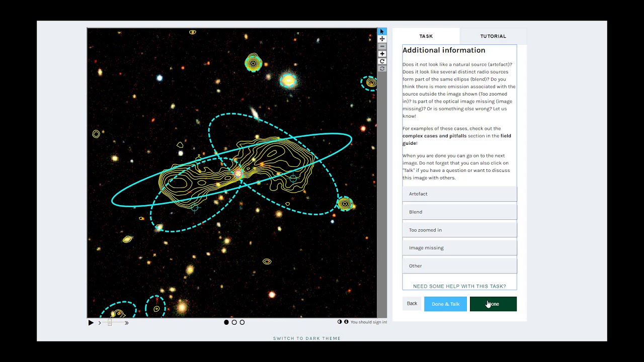Click 'You should sign in!' text
This screenshot has width=644, height=362.
point(369,322)
